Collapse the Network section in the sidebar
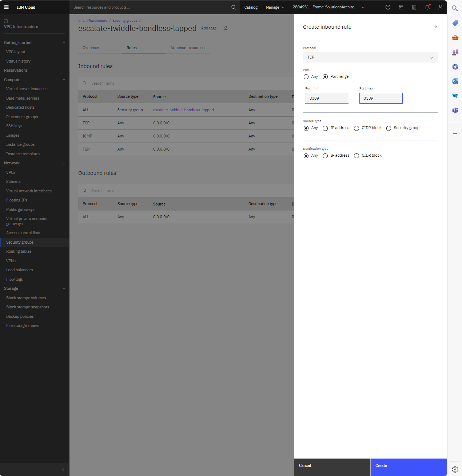 pos(64,163)
